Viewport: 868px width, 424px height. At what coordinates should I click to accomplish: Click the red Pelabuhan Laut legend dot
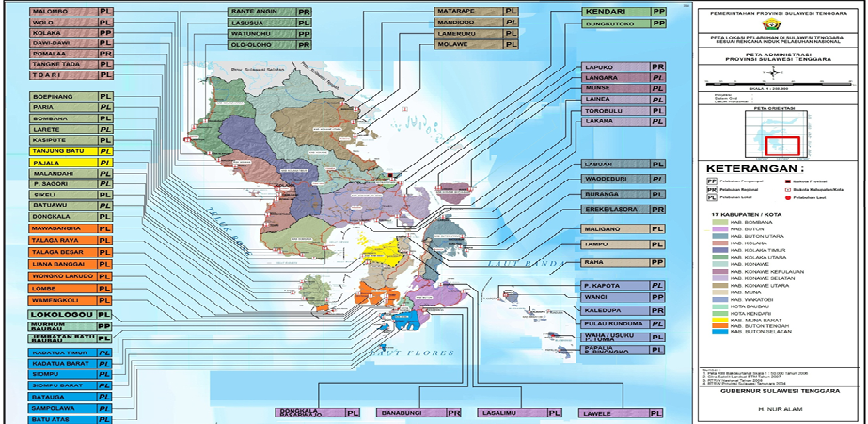point(788,199)
